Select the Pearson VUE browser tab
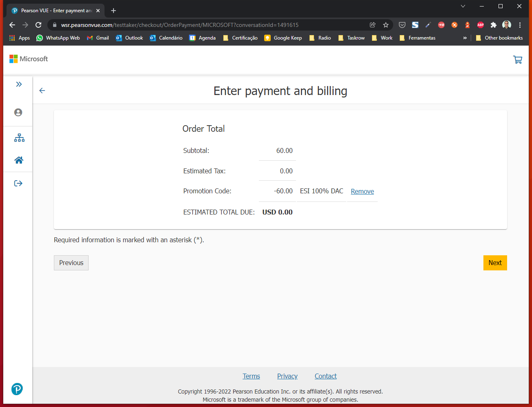Image resolution: width=532 pixels, height=407 pixels. click(x=56, y=11)
